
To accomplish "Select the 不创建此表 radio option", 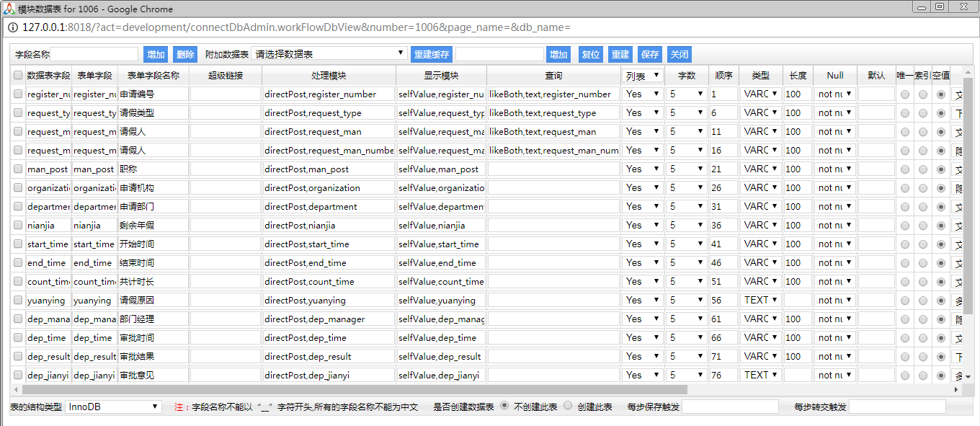I will coord(504,406).
